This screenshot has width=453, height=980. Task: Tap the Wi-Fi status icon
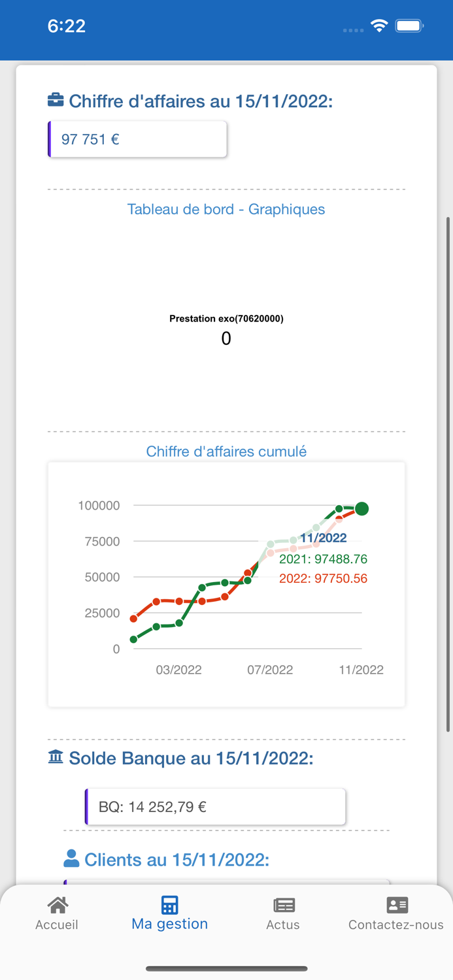379,26
